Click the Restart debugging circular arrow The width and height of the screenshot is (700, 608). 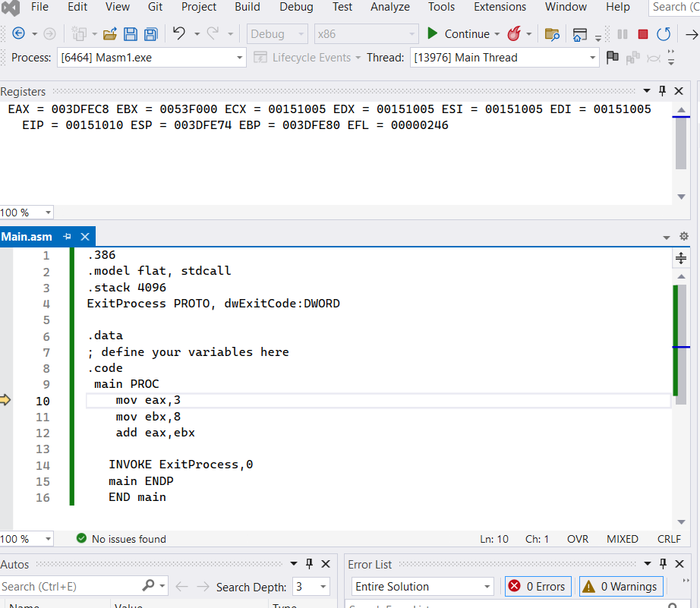(x=664, y=33)
